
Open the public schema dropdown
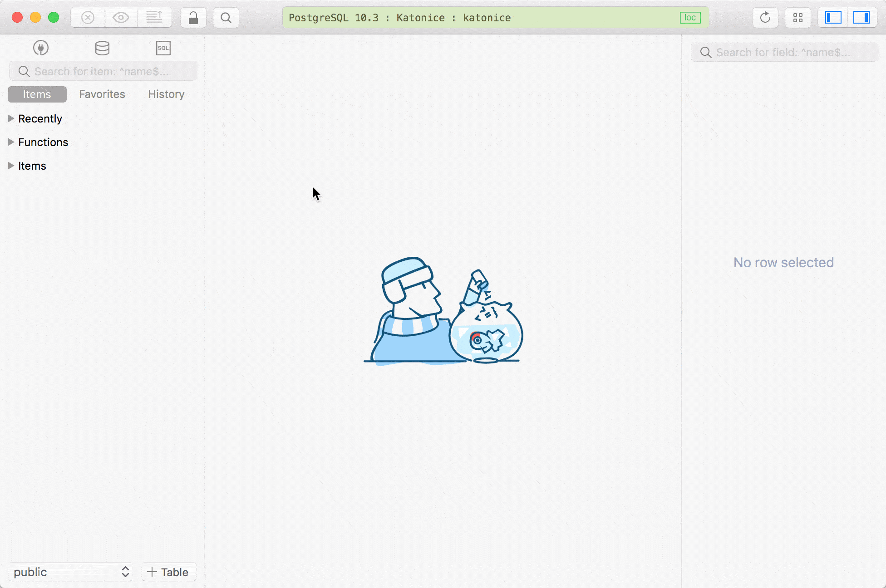[70, 572]
